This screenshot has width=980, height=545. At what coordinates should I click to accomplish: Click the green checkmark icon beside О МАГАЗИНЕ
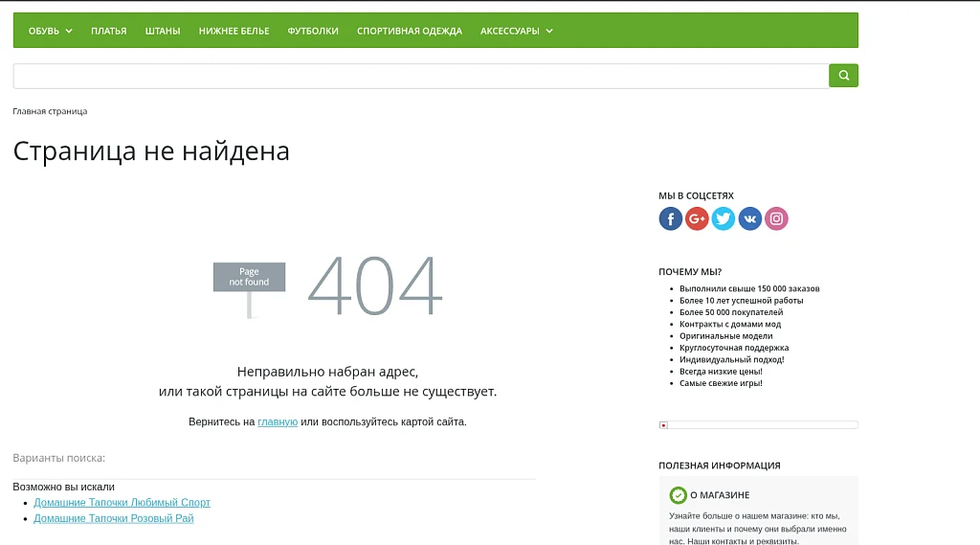click(x=678, y=495)
